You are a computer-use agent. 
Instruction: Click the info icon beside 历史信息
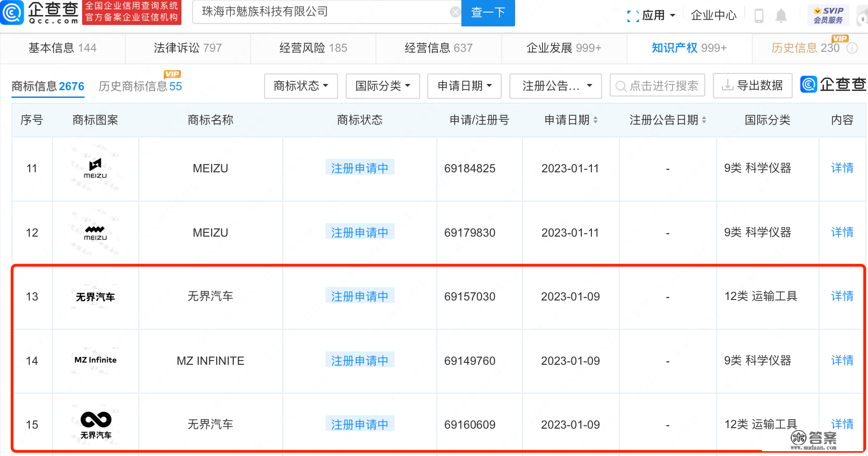click(852, 48)
